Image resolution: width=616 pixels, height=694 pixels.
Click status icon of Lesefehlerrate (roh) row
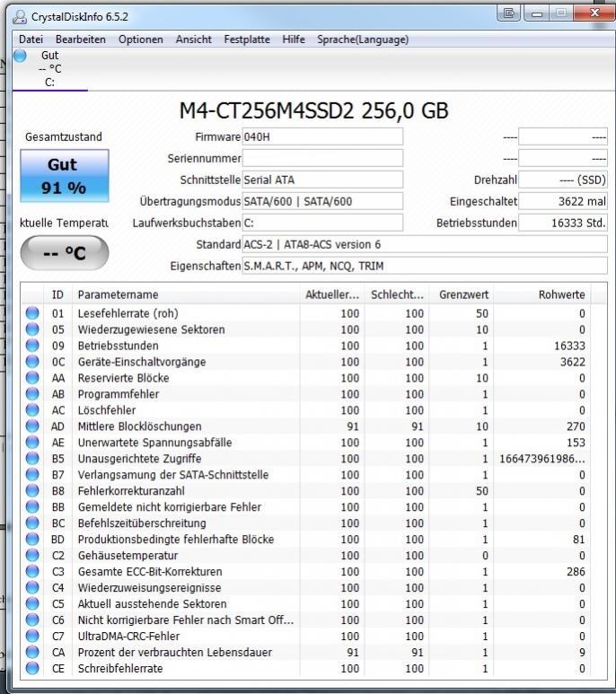(x=32, y=313)
